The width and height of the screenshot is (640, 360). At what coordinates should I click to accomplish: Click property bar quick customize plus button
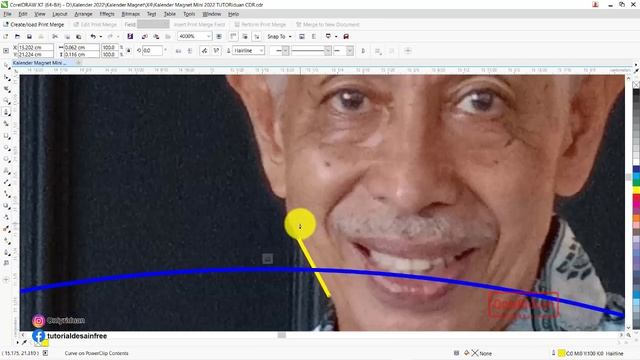coord(408,51)
